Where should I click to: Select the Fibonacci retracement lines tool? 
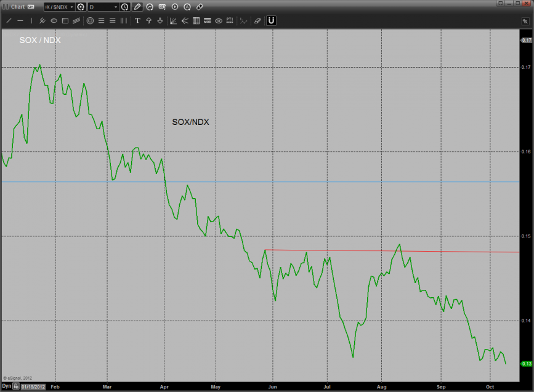tap(101, 21)
